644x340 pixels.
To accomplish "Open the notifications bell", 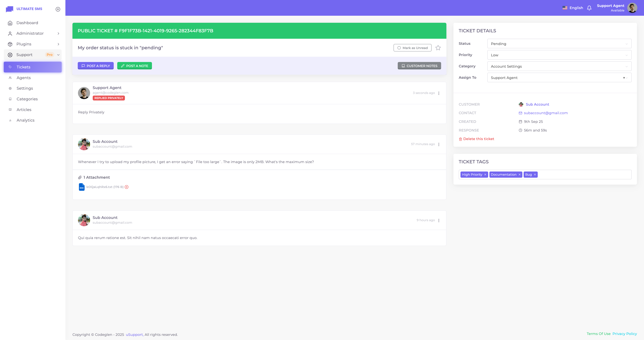I will click(589, 8).
